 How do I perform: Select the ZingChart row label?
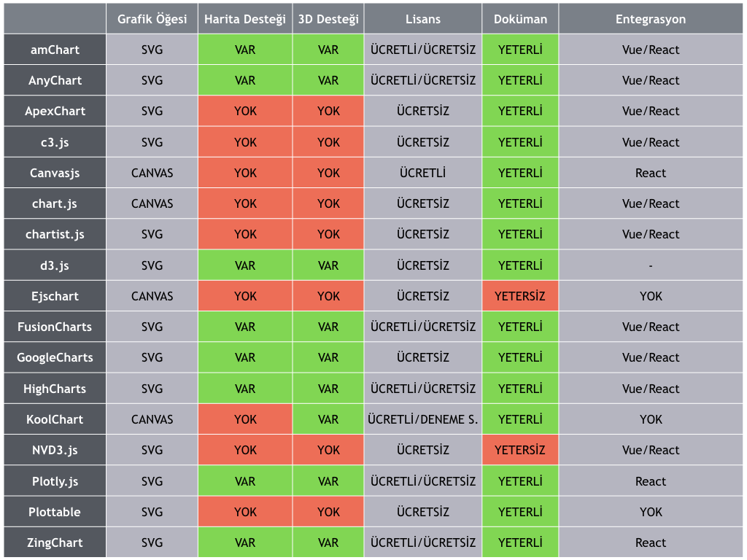click(55, 542)
